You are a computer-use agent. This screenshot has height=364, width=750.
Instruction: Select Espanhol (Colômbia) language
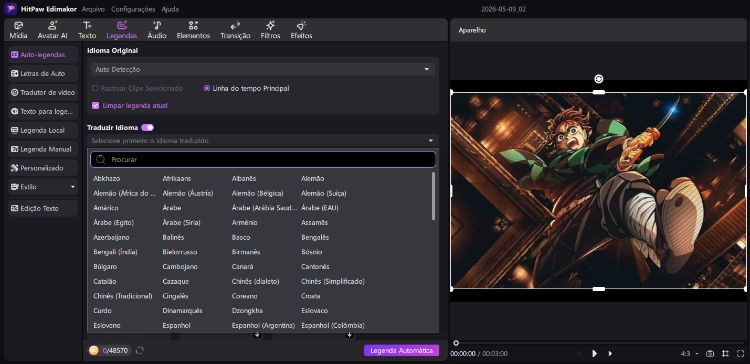point(333,325)
